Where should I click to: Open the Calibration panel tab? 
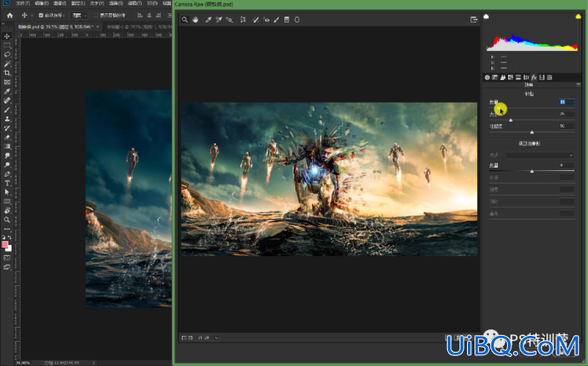pos(542,78)
